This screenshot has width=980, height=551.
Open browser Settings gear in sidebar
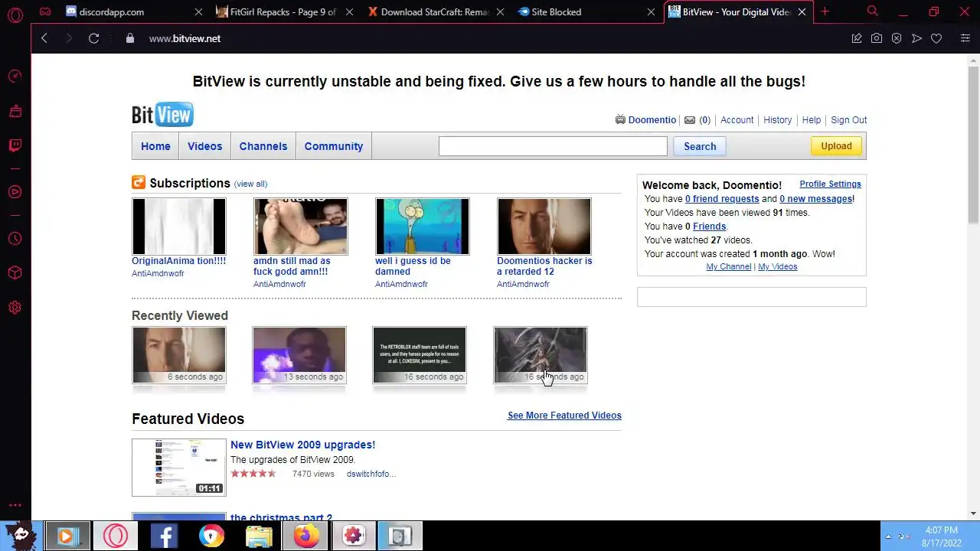[15, 308]
